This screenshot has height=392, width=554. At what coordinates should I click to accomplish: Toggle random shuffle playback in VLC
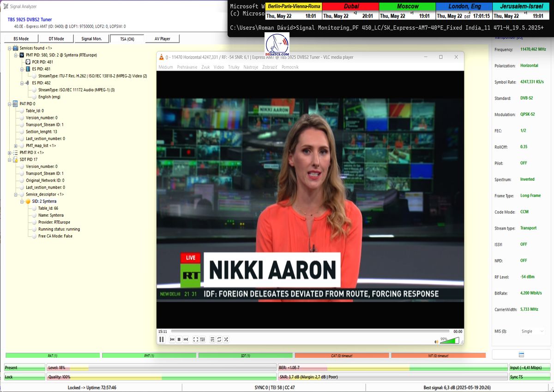coord(226,339)
